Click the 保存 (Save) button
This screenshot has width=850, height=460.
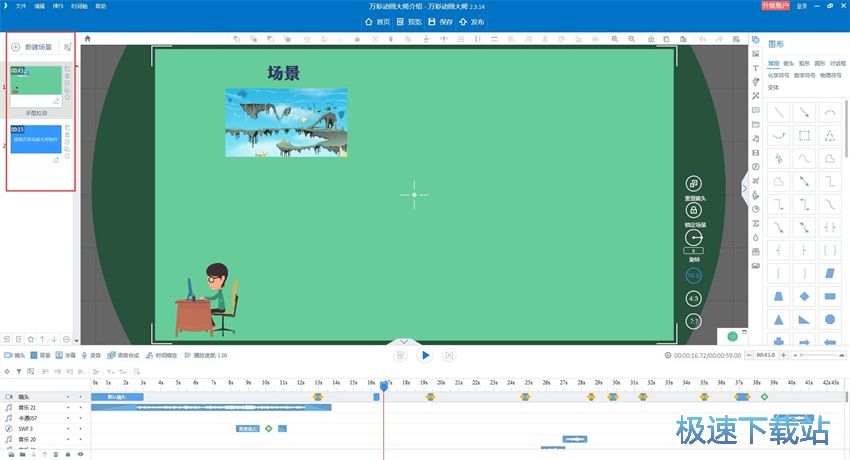440,22
